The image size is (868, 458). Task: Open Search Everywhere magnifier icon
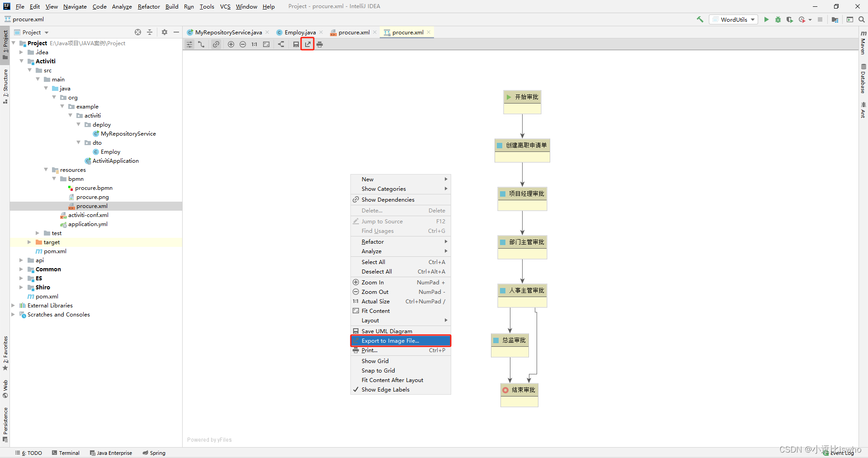pyautogui.click(x=862, y=19)
